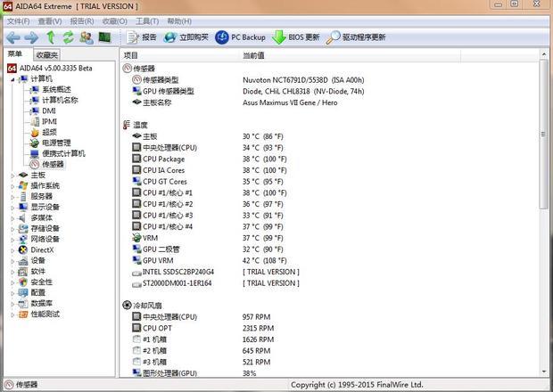Expand the 存储设备 tree node
This screenshot has height=392, width=553.
12,229
